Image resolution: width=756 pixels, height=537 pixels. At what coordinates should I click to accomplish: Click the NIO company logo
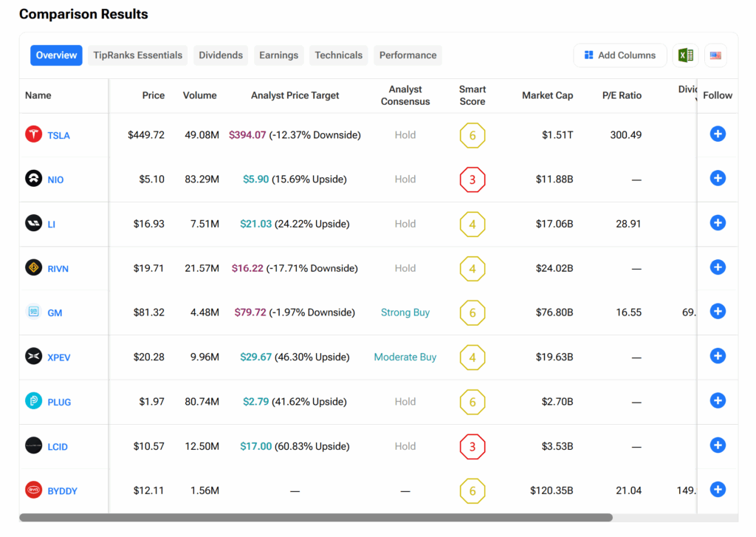(34, 179)
